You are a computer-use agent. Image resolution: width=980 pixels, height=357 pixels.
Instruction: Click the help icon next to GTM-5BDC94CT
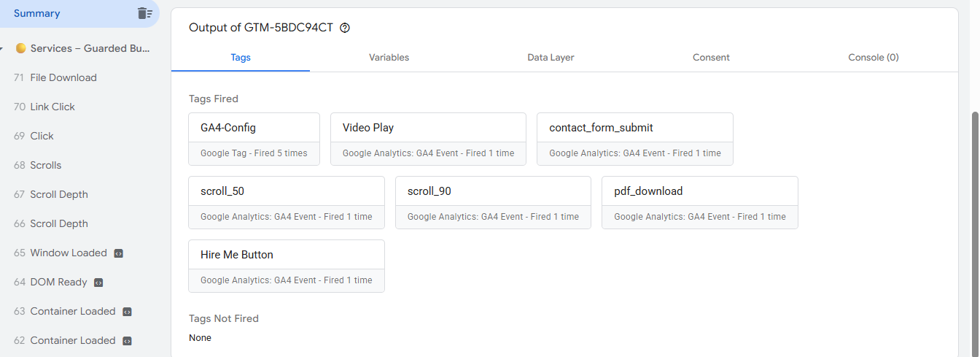[346, 28]
